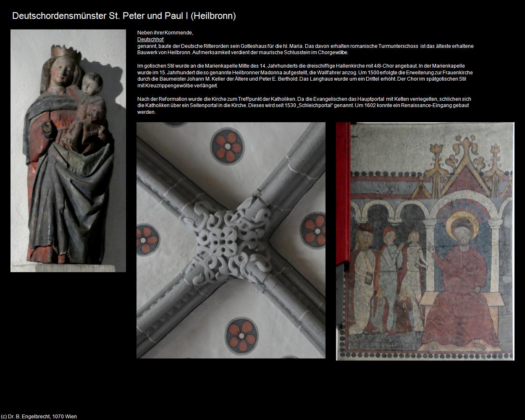Open the Deutschhof link

150,39
